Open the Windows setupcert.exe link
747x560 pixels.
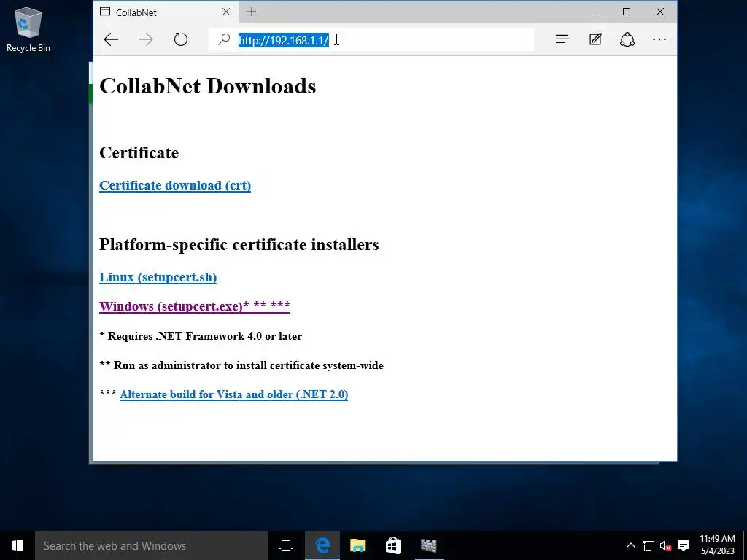point(194,306)
